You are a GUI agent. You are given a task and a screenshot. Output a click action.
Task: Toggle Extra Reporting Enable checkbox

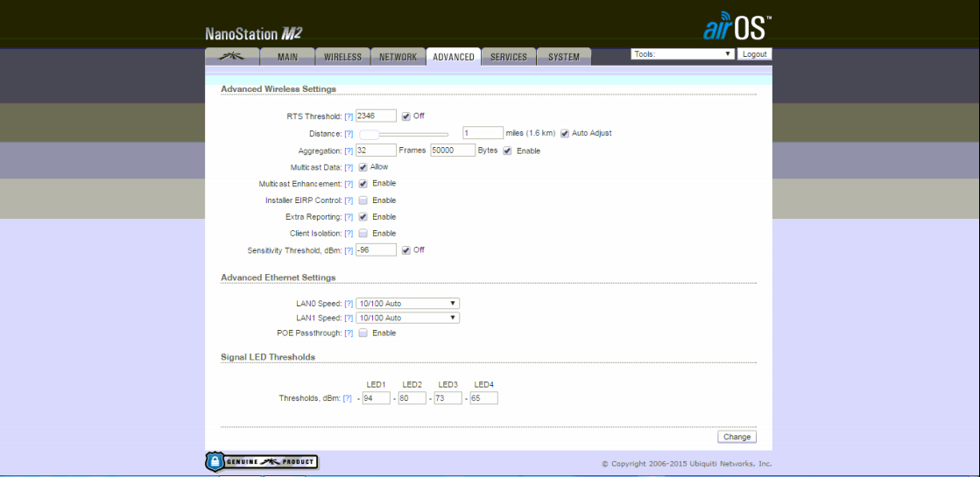[x=363, y=217]
